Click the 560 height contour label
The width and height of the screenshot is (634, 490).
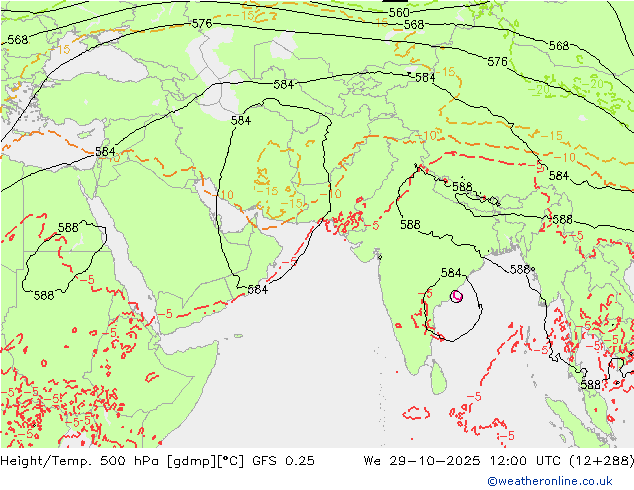(x=399, y=13)
